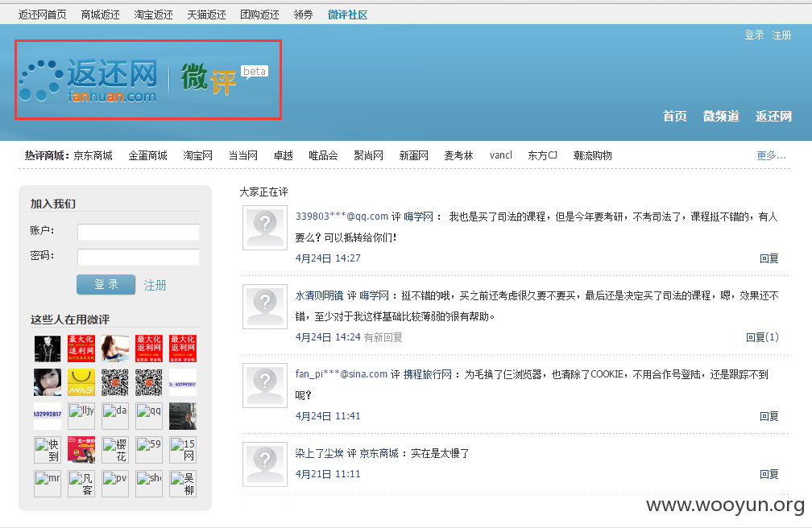Open avatar of fan_pi***@sina.com comment
Image resolution: width=812 pixels, height=528 pixels.
pyautogui.click(x=265, y=386)
